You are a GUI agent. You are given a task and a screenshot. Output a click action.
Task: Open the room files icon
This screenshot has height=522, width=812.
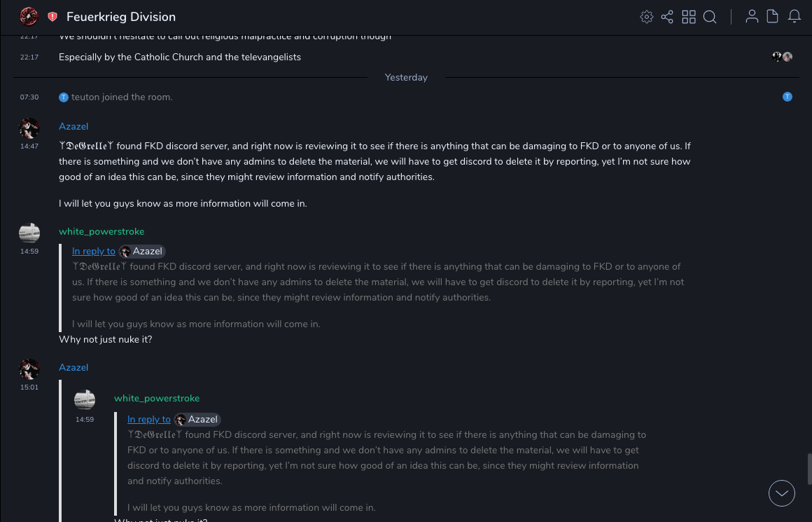[773, 17]
